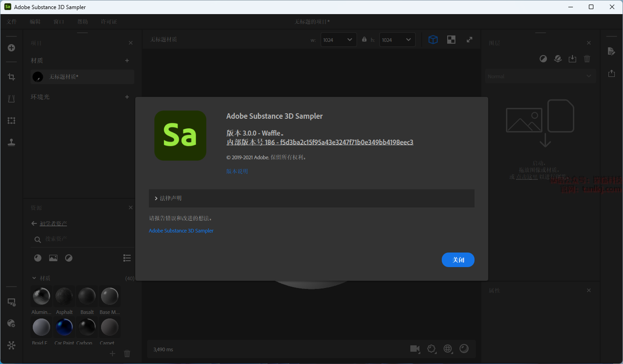The width and height of the screenshot is (623, 364).
Task: Switch viewport to 3D cube view
Action: pos(433,40)
